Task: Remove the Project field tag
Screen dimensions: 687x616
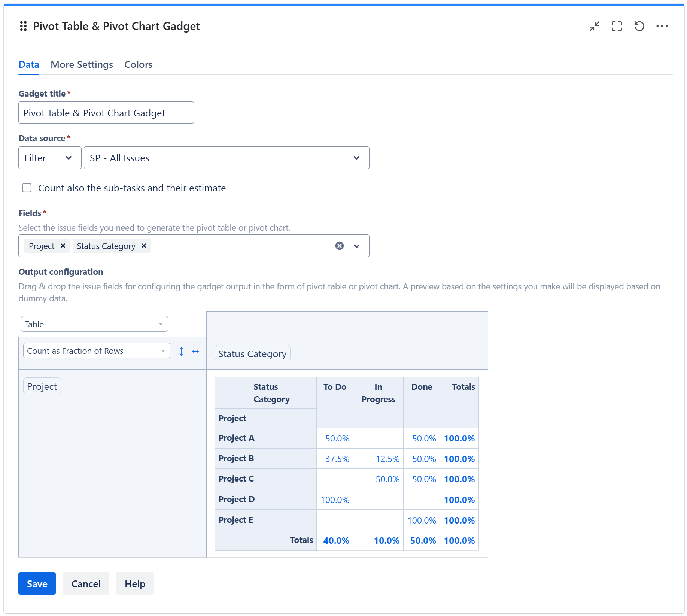Action: tap(63, 246)
